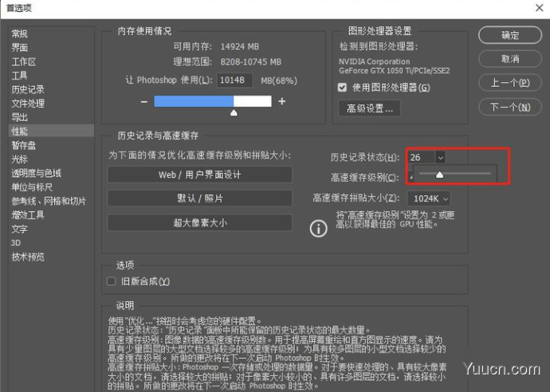Image resolution: width=550 pixels, height=392 pixels.
Task: Click the MB(68%) label
Action: 279,80
